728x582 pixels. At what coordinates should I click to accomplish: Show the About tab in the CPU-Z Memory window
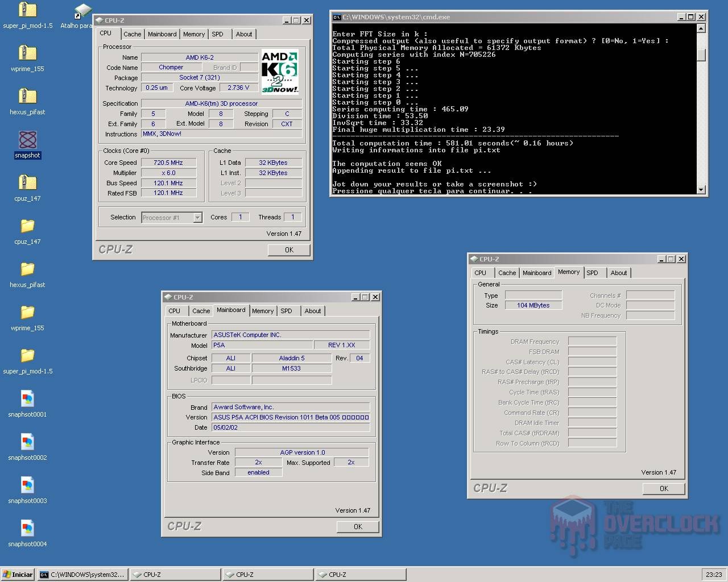point(619,273)
